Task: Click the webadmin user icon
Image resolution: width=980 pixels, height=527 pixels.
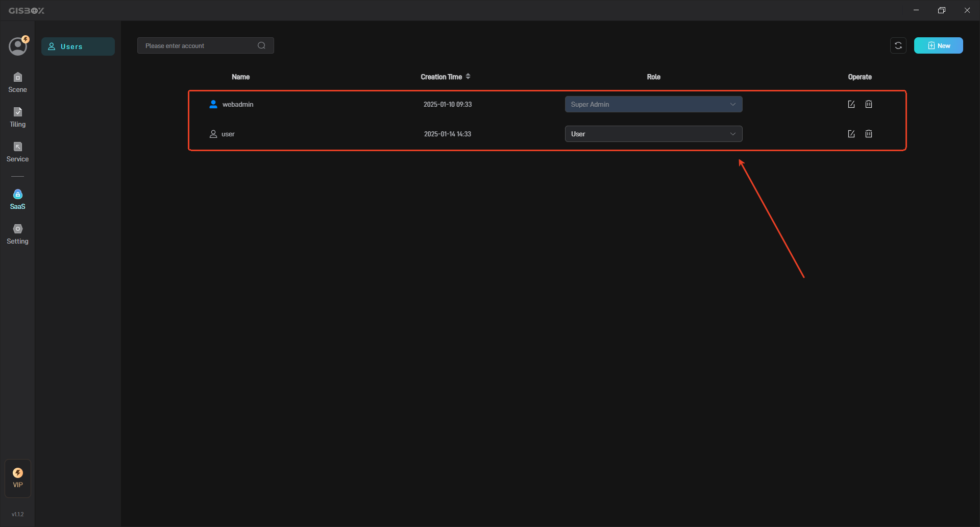Action: coord(213,104)
